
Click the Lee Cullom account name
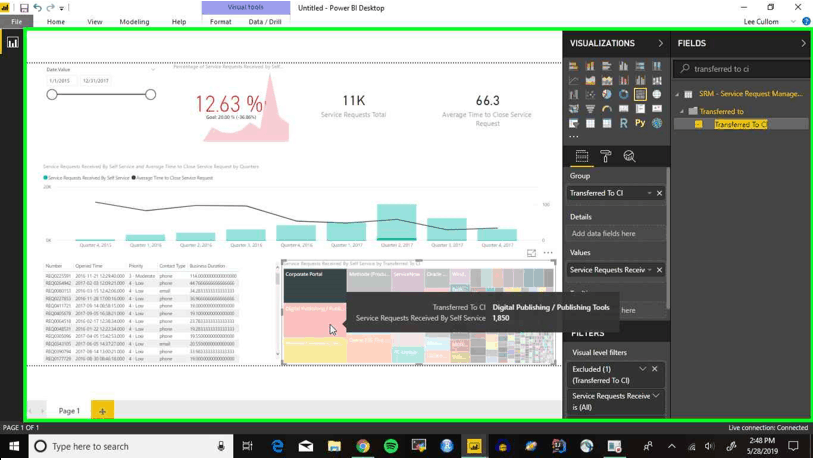click(x=761, y=22)
